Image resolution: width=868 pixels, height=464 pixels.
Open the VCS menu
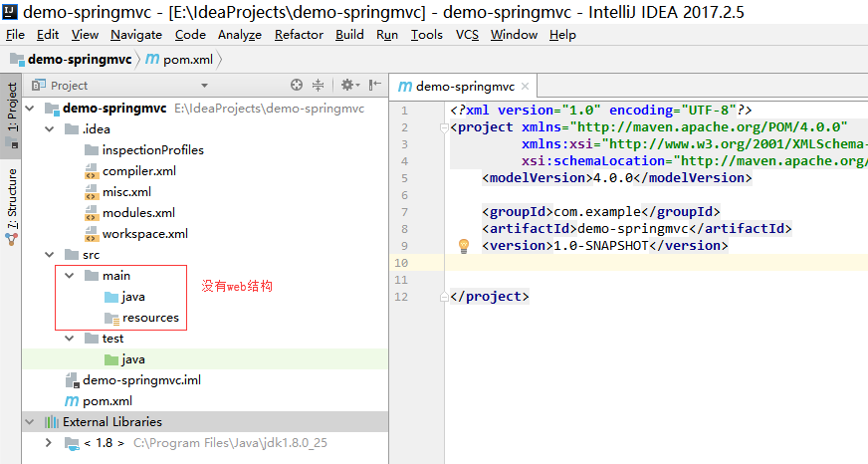[x=467, y=35]
